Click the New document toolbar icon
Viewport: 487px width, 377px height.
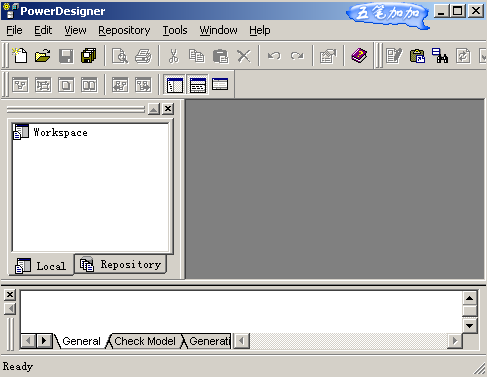20,56
